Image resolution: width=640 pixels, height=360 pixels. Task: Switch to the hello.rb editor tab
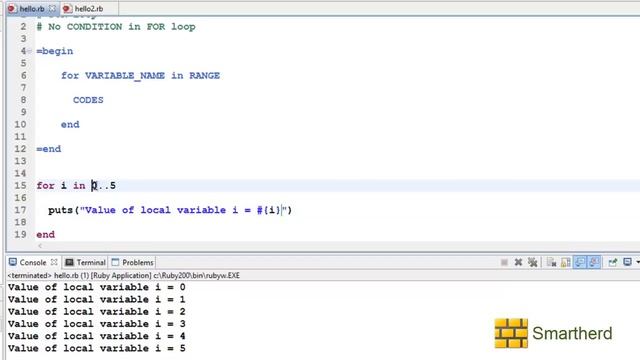coord(32,9)
